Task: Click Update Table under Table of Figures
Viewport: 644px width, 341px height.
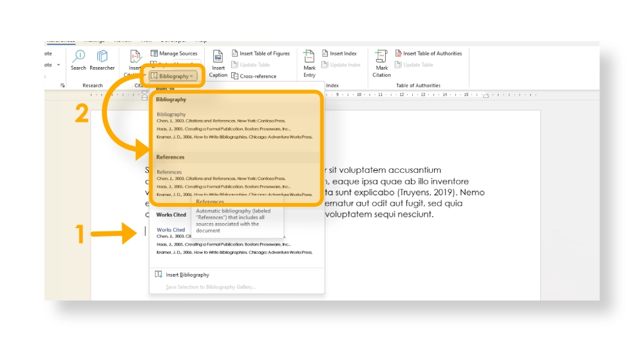Action: (254, 65)
